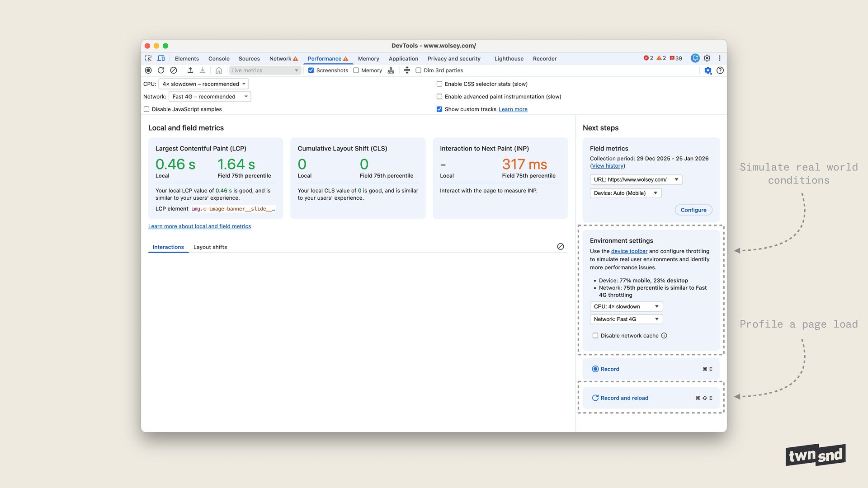868x488 pixels.
Task: Enable CSS selector stats checkbox
Action: point(439,84)
